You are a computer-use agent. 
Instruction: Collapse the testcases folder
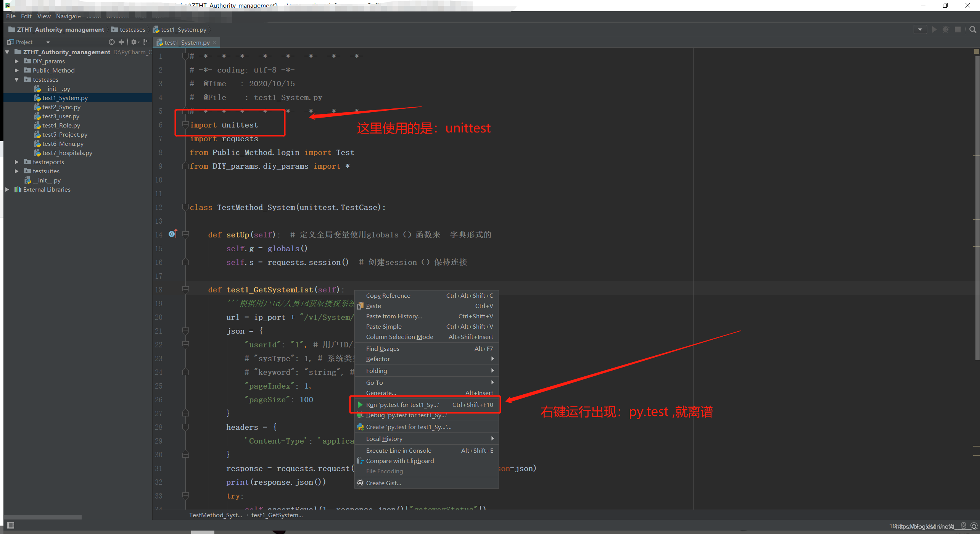pos(16,79)
